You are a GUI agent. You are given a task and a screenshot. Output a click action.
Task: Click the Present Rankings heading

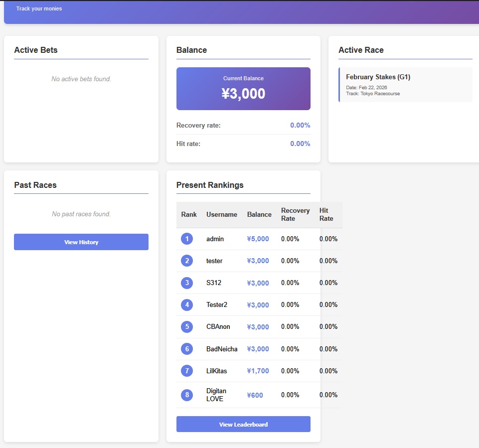(210, 185)
